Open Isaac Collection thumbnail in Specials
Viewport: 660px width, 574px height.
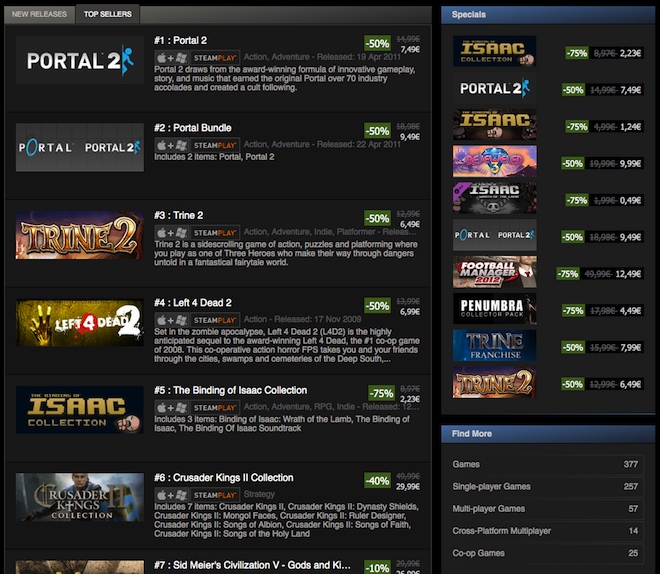pyautogui.click(x=495, y=51)
